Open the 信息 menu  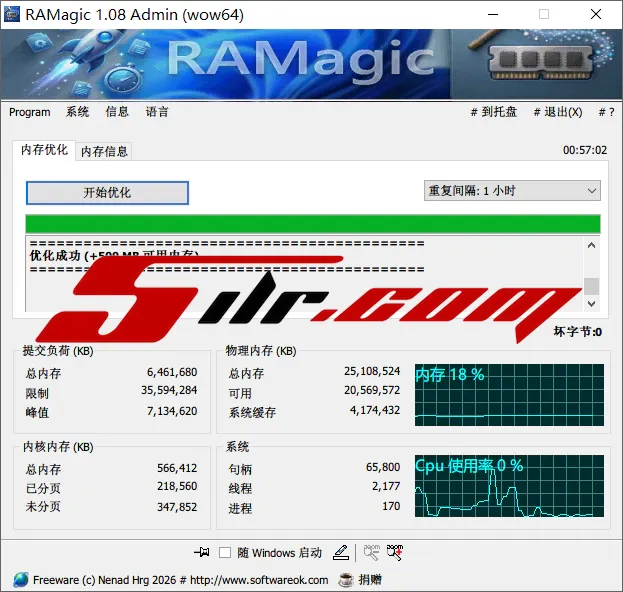pyautogui.click(x=117, y=112)
